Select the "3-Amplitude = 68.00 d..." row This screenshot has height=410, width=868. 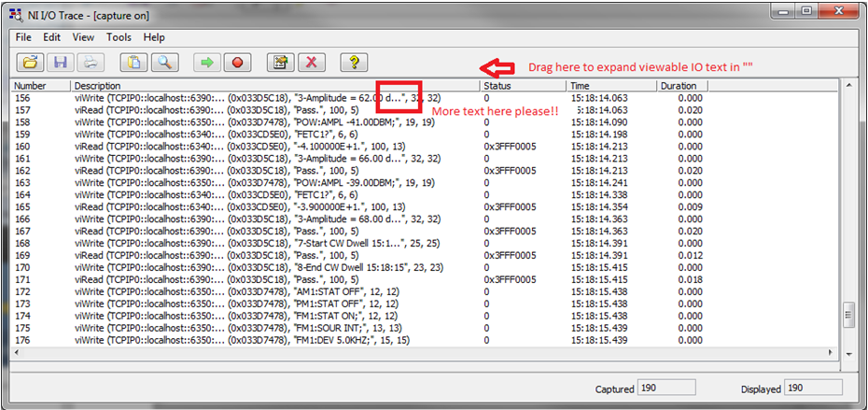[359, 219]
